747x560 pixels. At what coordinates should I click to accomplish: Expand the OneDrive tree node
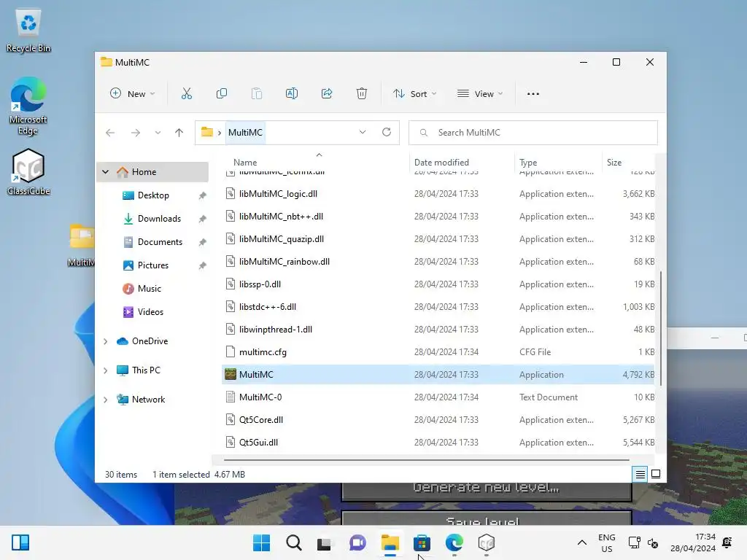tap(105, 341)
